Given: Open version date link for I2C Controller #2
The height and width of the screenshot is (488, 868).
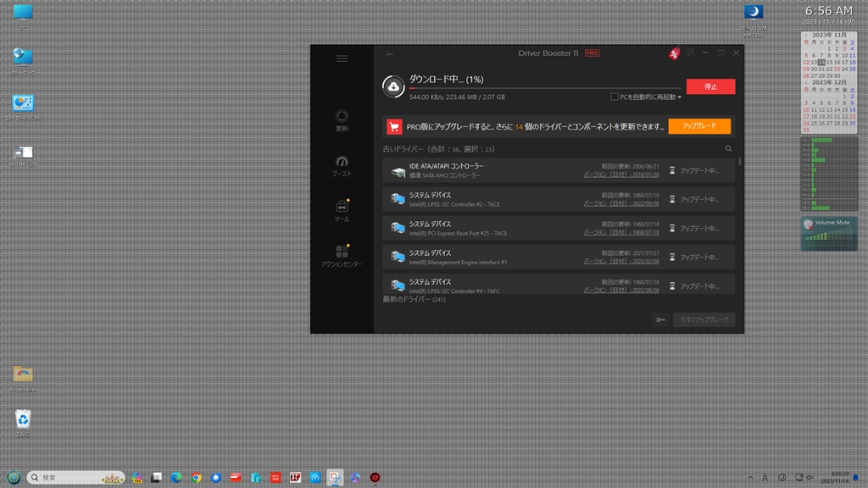Looking at the screenshot, I should pos(621,203).
